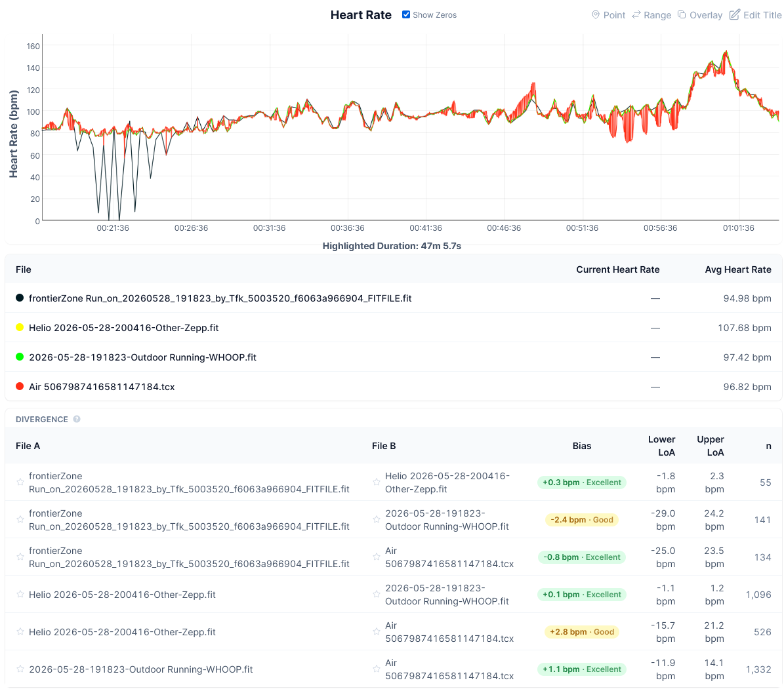Click the Avg Heart Rate column header
The width and height of the screenshot is (784, 691).
coord(738,269)
